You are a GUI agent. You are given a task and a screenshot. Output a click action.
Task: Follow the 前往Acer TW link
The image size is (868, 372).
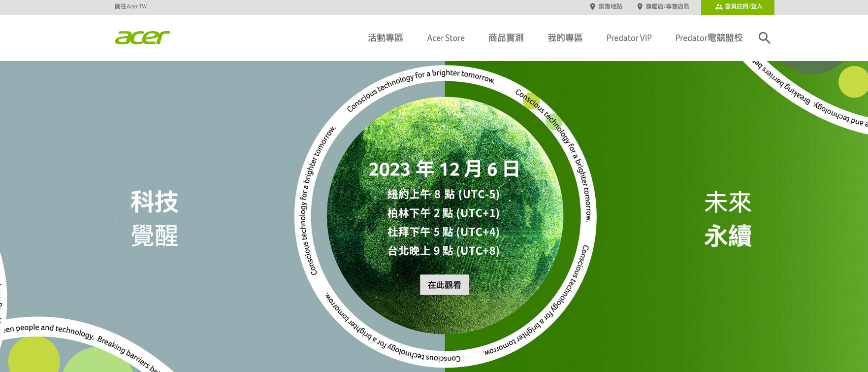(x=130, y=6)
